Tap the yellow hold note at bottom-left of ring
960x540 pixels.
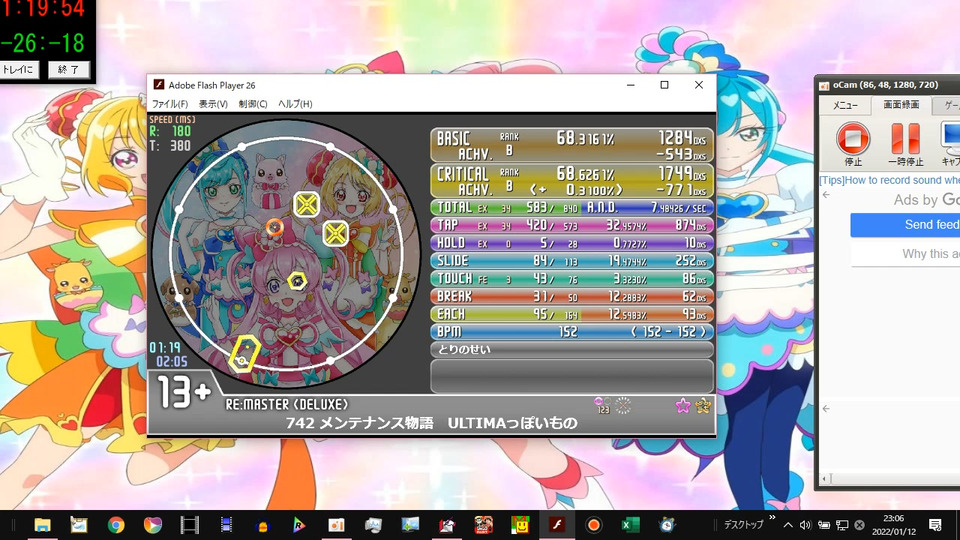click(244, 353)
